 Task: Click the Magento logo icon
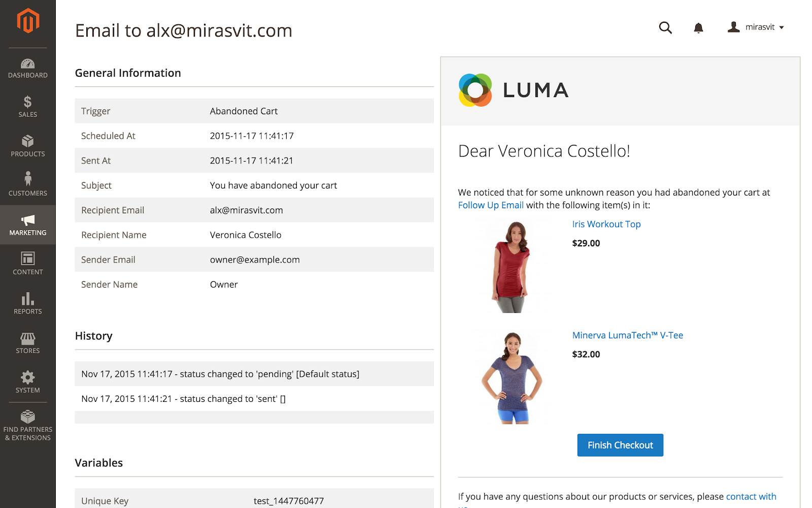point(28,21)
